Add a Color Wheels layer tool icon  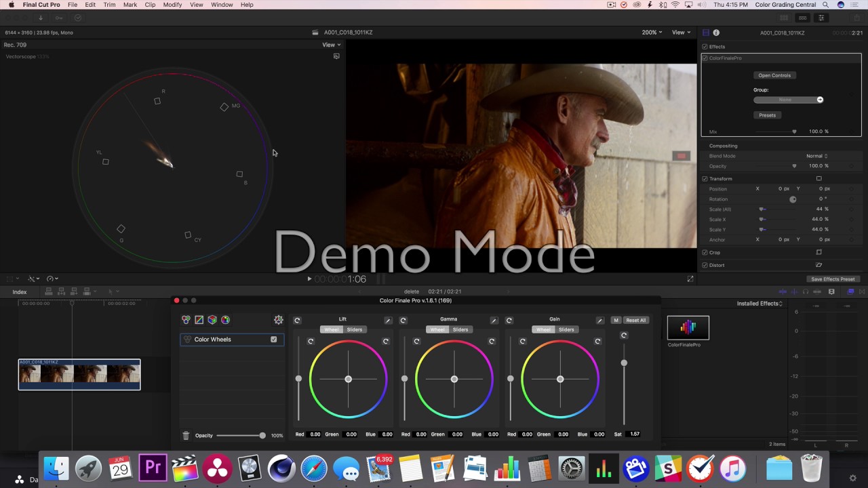(x=186, y=320)
